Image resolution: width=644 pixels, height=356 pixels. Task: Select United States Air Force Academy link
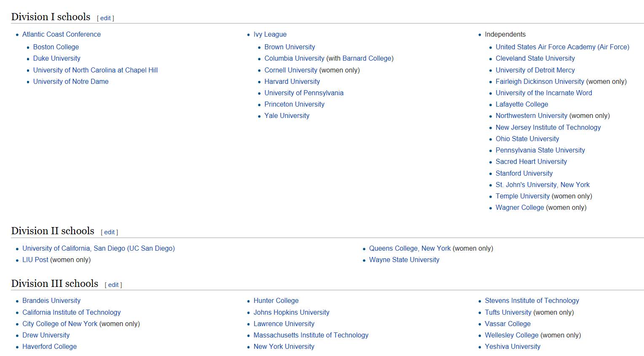[x=562, y=47]
